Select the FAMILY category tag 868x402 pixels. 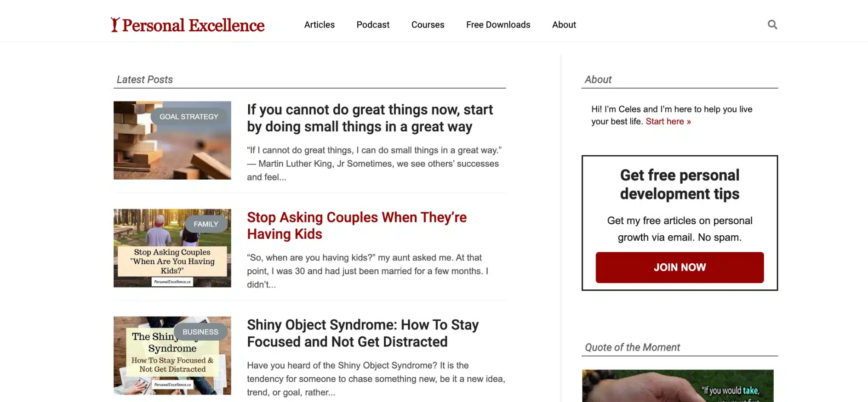[206, 224]
